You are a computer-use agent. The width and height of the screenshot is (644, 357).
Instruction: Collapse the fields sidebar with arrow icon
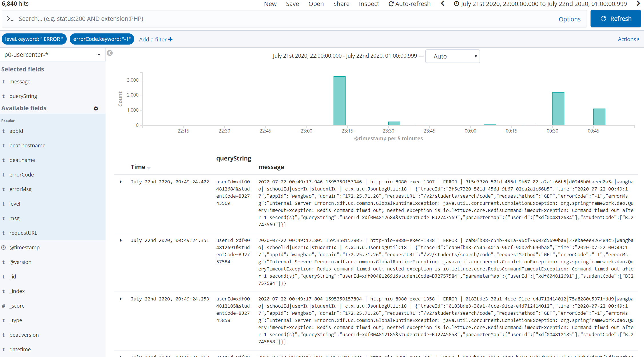click(x=110, y=53)
